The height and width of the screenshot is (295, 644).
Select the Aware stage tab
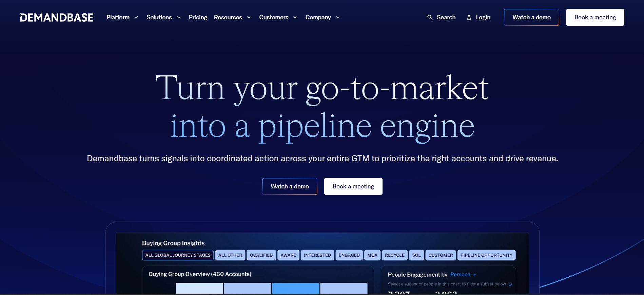[x=288, y=255]
